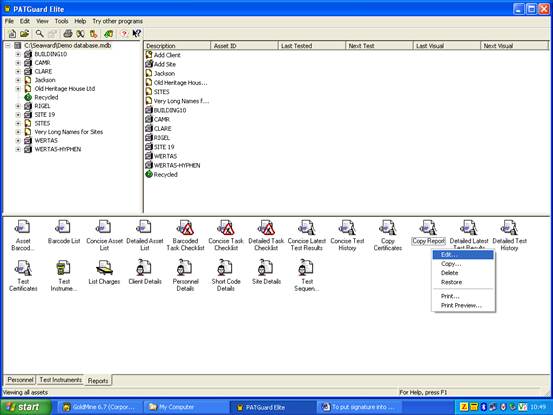
Task: Select the Personnel Details report icon
Action: (185, 276)
